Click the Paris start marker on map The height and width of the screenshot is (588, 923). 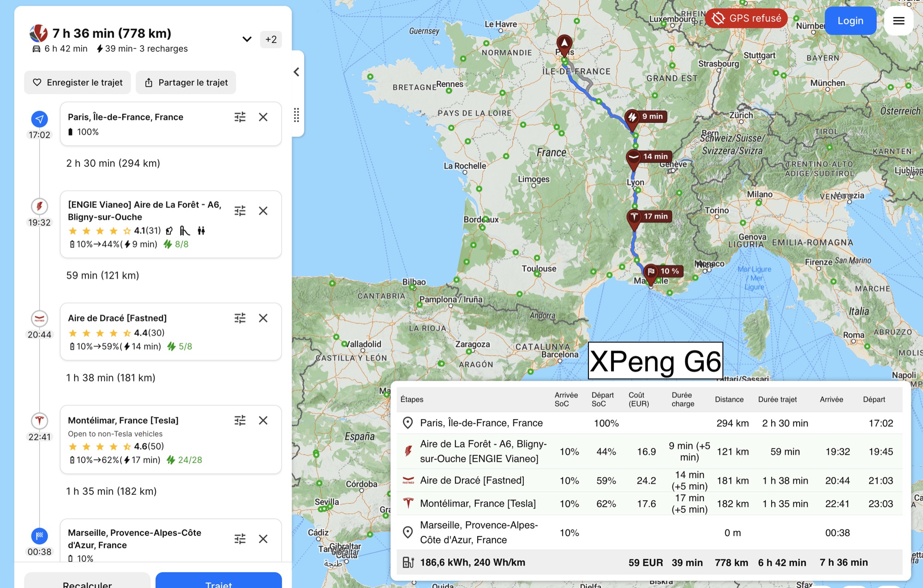(x=564, y=45)
